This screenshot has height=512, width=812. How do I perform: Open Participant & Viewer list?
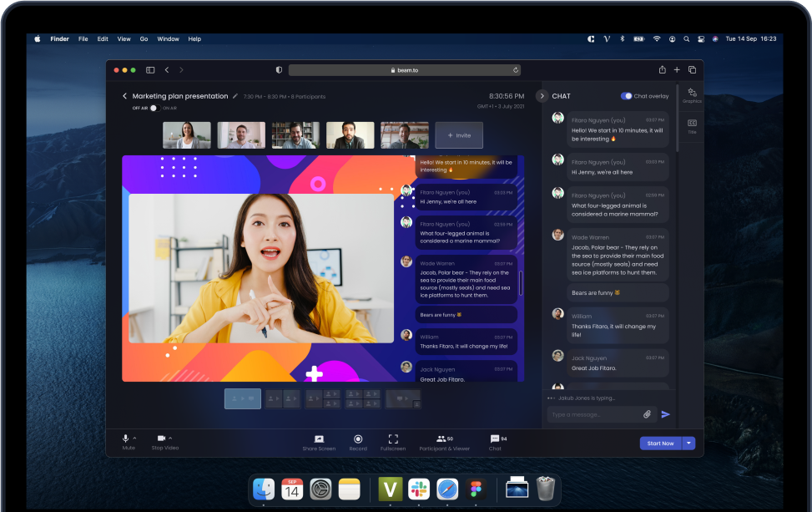coord(444,443)
